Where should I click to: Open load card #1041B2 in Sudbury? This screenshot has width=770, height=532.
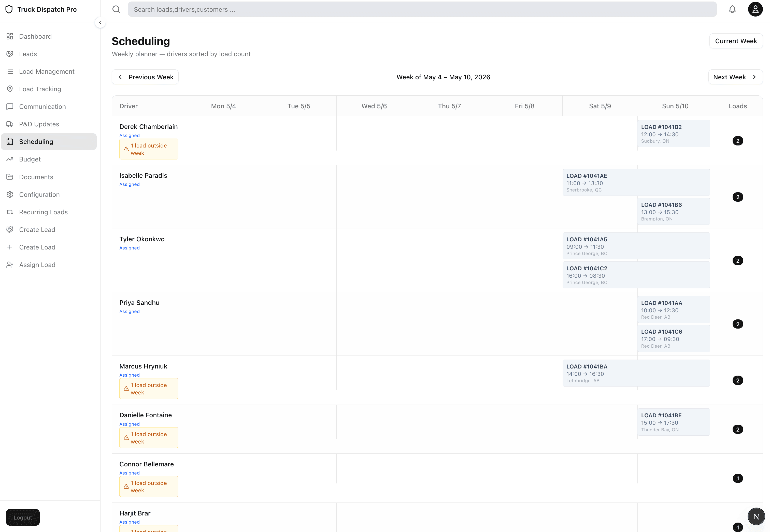coord(673,134)
